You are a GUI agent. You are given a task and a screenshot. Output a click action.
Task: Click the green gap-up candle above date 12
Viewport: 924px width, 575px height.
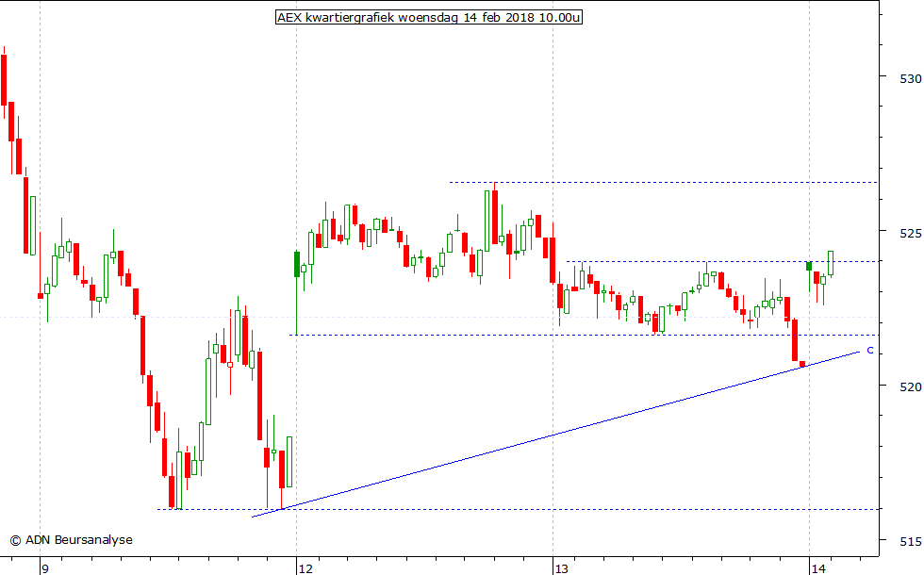pos(297,264)
